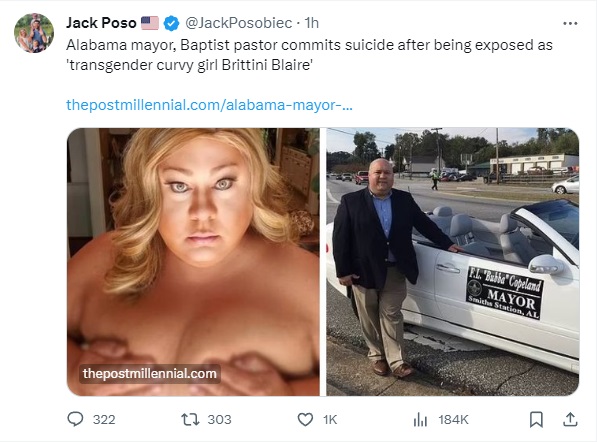This screenshot has height=442, width=597.
Task: Click the blue verified checkmark badge
Action: click(171, 23)
